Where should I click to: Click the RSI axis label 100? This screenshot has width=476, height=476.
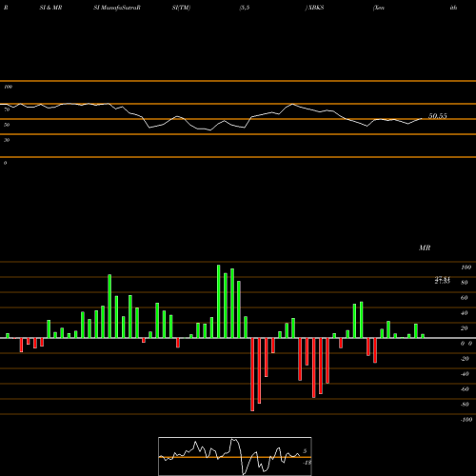[x=8, y=87]
